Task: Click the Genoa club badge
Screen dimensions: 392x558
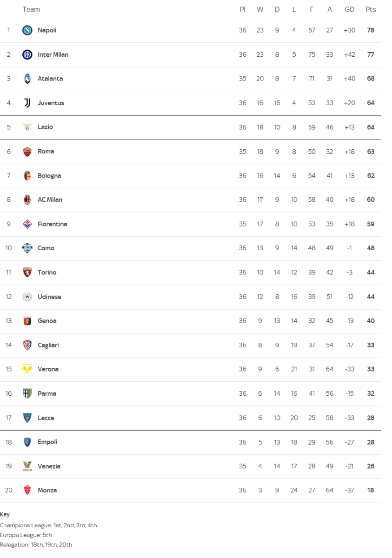Action: 27,320
